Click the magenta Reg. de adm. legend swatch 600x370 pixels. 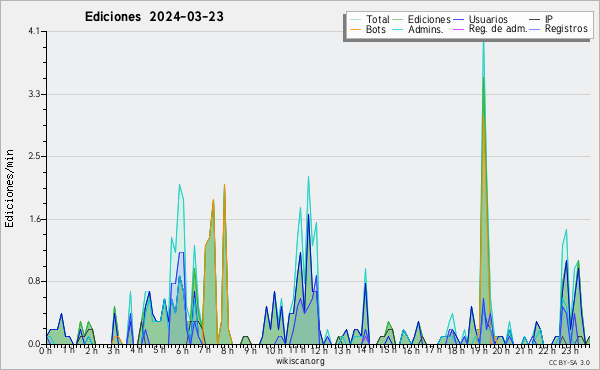click(458, 29)
